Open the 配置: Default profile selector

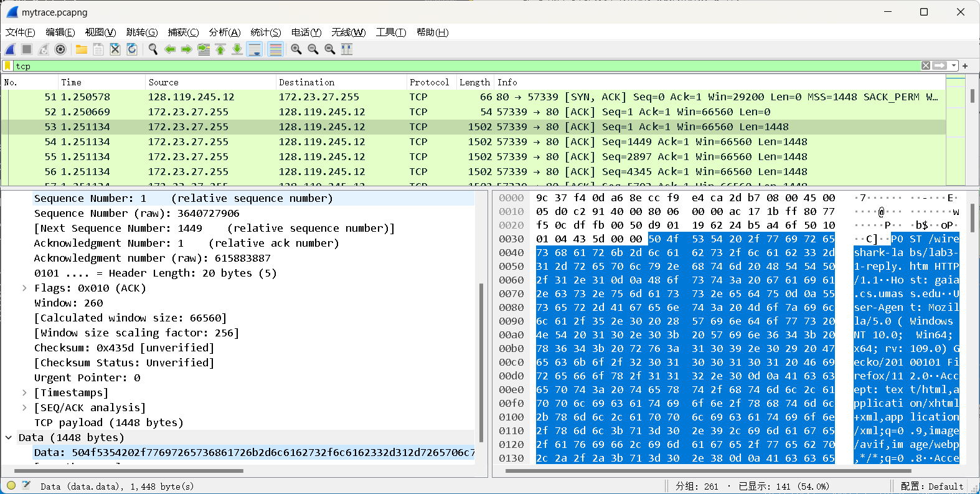tap(932, 486)
